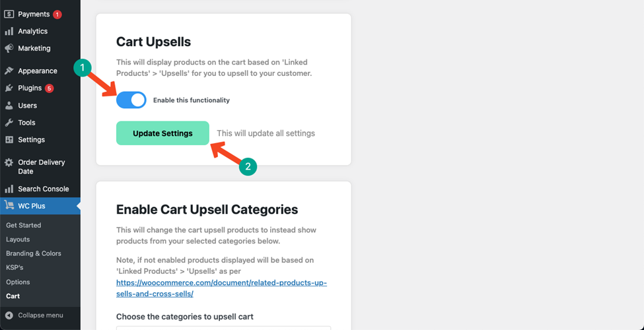Open the KSP's submenu item
644x330 pixels.
point(15,267)
